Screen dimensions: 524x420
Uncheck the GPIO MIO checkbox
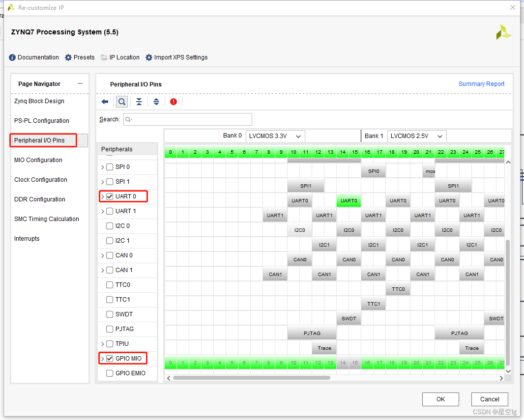tap(110, 359)
